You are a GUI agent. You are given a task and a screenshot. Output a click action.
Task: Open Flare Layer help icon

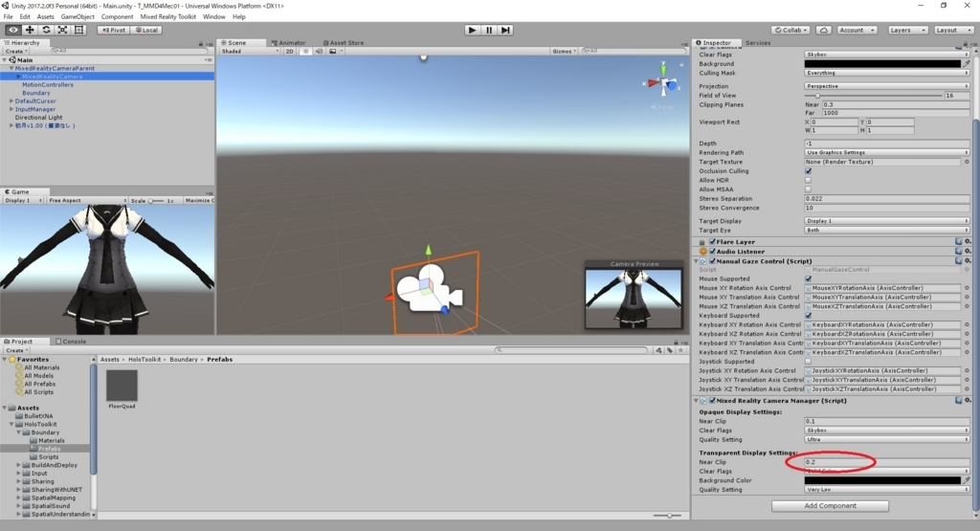pyautogui.click(x=958, y=242)
